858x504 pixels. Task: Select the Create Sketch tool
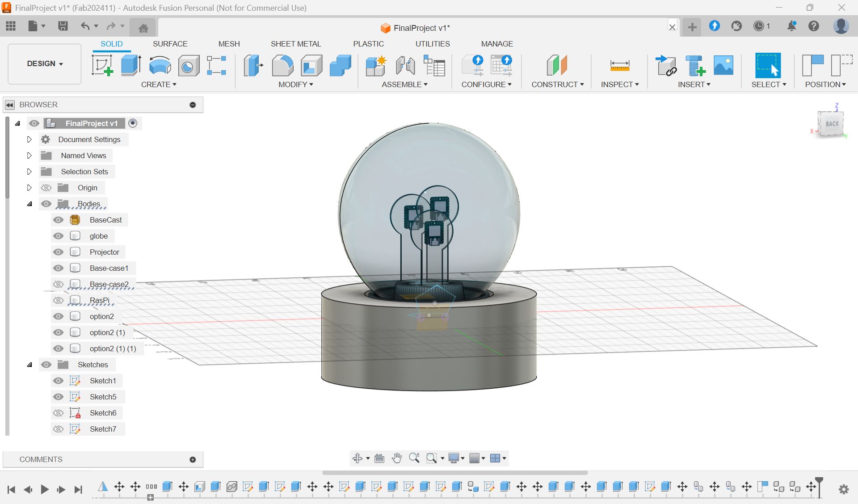(102, 65)
